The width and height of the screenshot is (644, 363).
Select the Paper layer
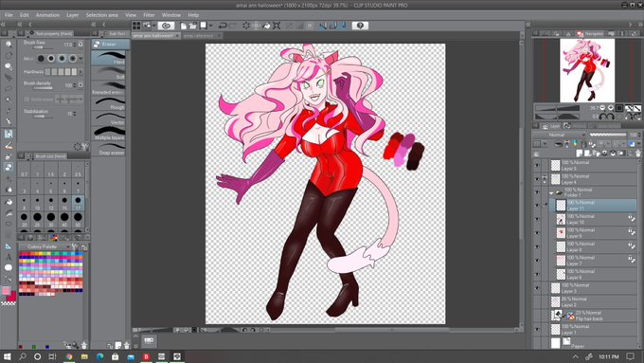(x=594, y=343)
